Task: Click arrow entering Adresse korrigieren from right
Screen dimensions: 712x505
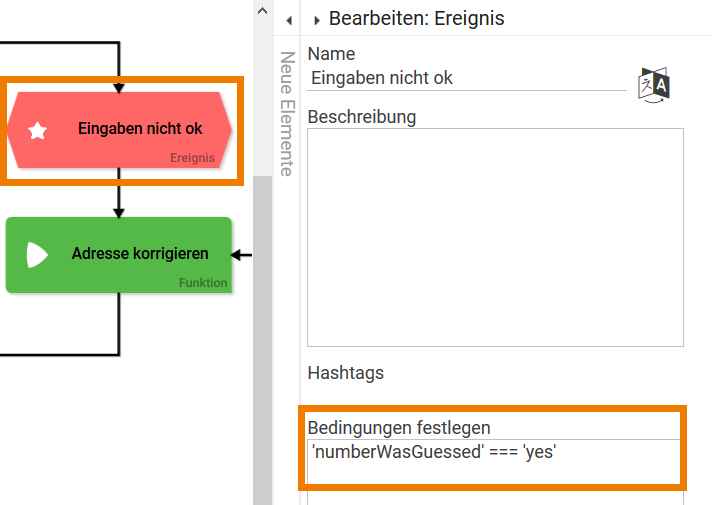Action: (x=242, y=254)
